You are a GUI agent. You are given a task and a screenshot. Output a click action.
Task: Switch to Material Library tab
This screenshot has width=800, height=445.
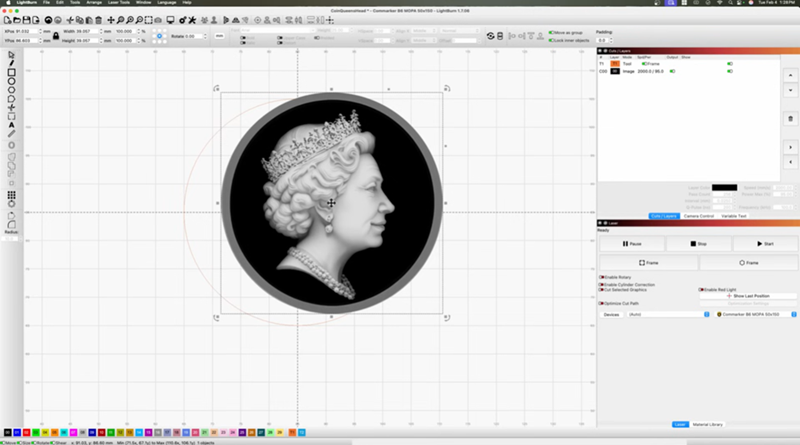[708, 425]
